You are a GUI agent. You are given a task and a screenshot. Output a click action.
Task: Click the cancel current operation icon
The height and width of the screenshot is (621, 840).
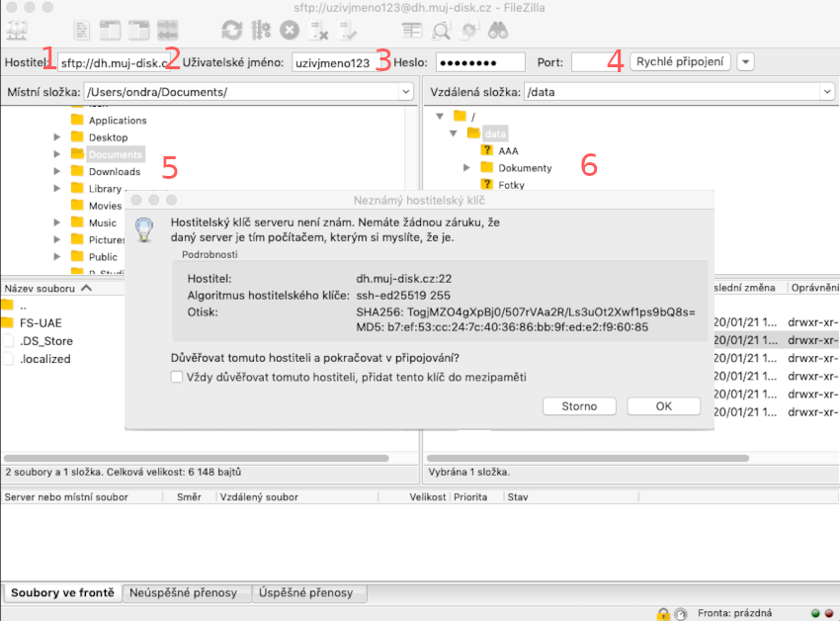(x=290, y=30)
